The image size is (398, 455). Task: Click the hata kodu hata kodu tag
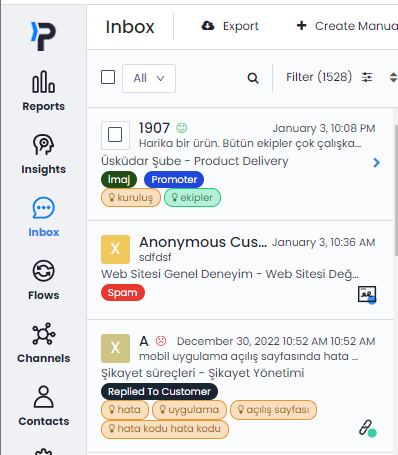165,429
